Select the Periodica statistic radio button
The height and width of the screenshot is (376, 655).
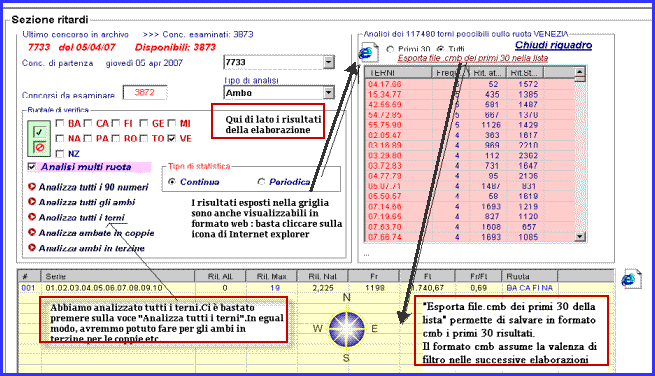click(261, 182)
